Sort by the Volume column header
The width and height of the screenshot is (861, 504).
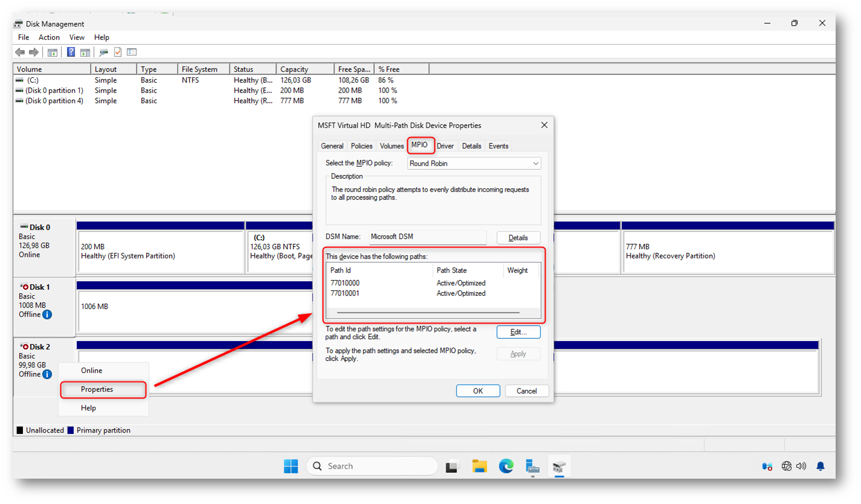tap(52, 69)
